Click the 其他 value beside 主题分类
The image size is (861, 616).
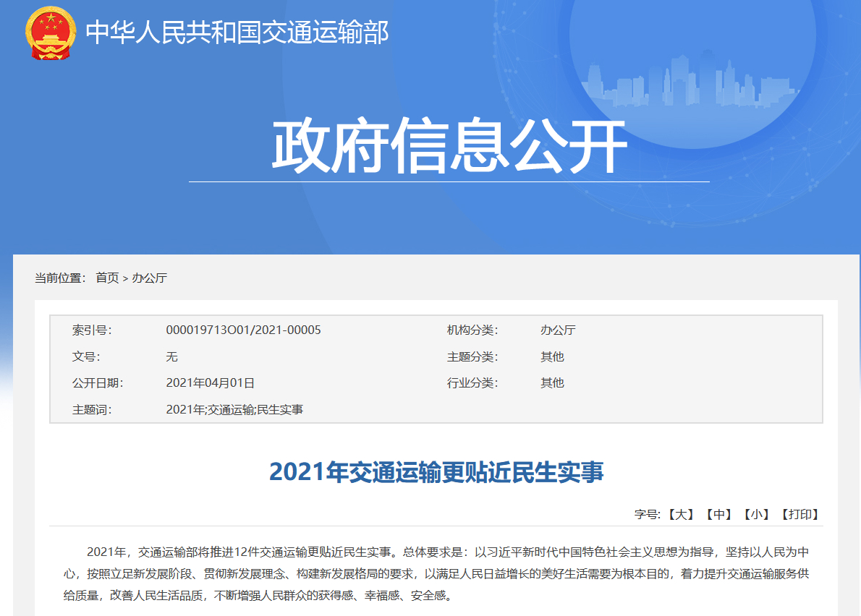coord(552,357)
